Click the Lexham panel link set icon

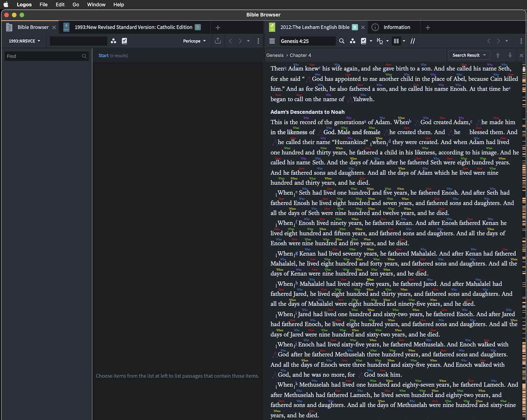click(x=353, y=41)
